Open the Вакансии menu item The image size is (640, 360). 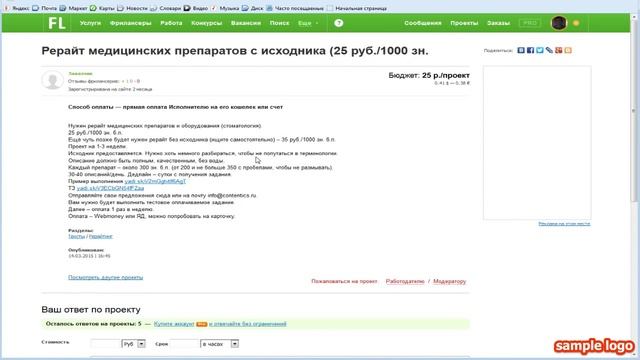click(x=246, y=23)
